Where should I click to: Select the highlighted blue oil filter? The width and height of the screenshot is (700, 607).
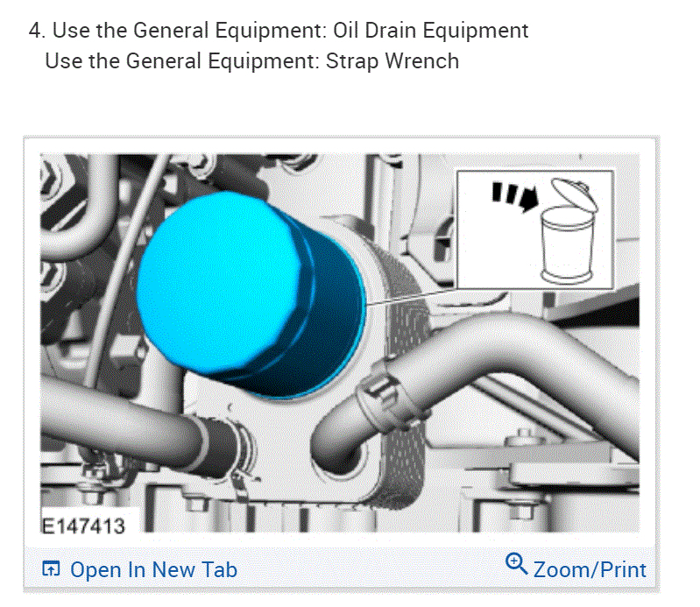pyautogui.click(x=251, y=294)
